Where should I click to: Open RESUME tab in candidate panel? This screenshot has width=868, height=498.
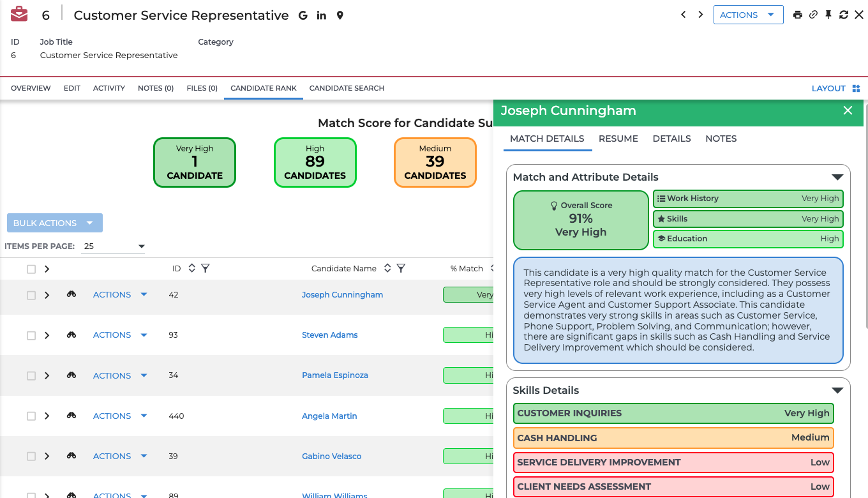coord(618,139)
